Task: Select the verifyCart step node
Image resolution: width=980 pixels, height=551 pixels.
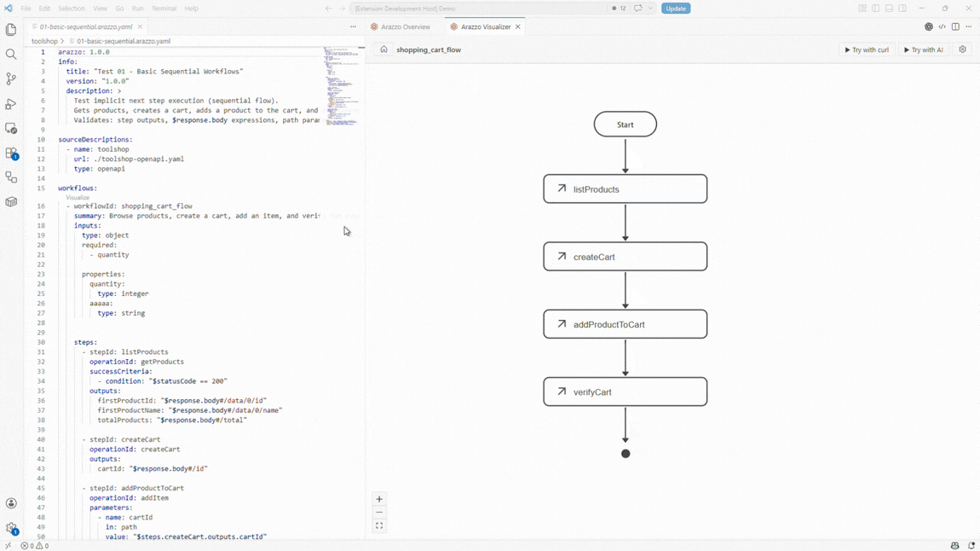Action: coord(625,391)
